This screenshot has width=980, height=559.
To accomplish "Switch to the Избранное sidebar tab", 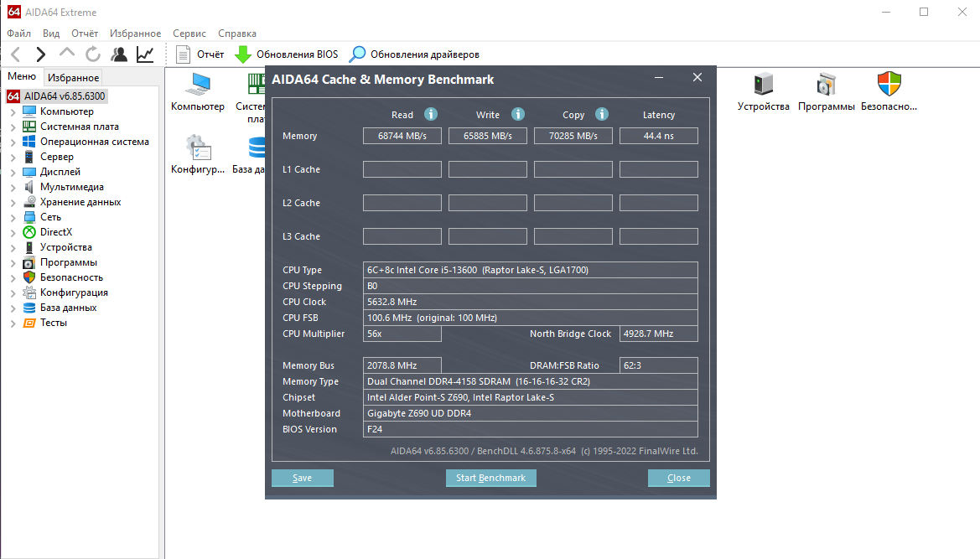I will pos(73,77).
